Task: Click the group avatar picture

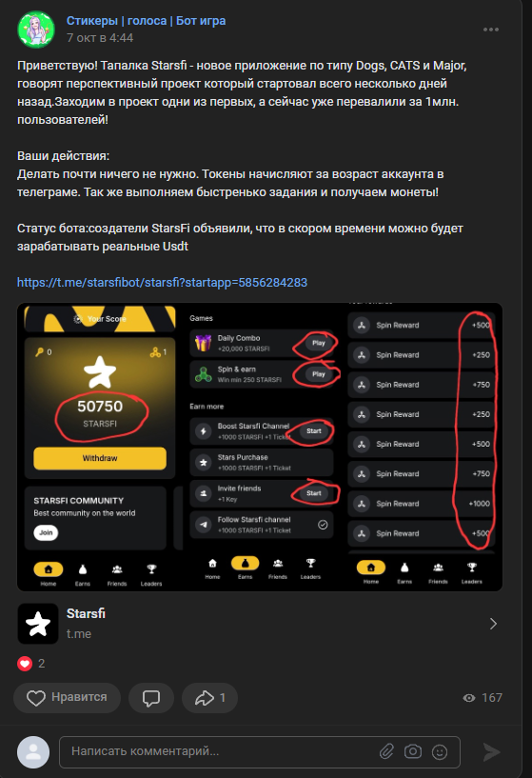Action: coord(36,30)
